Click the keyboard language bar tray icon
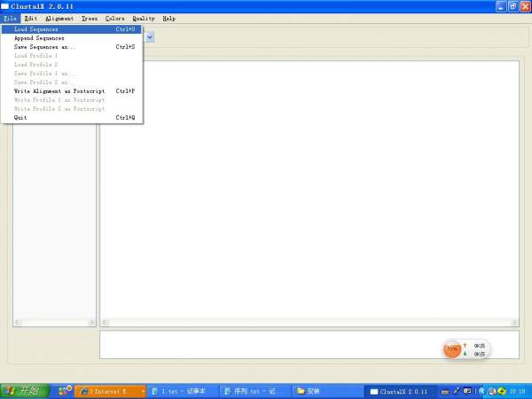This screenshot has width=532, height=399. point(445,392)
